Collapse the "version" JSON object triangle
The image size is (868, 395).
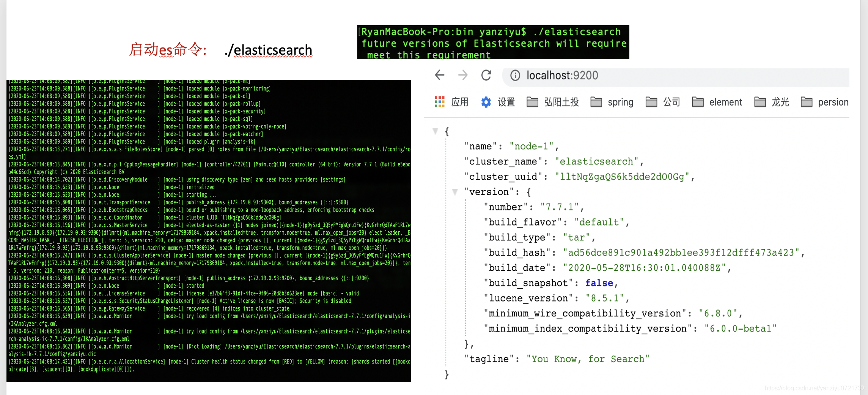(x=455, y=192)
